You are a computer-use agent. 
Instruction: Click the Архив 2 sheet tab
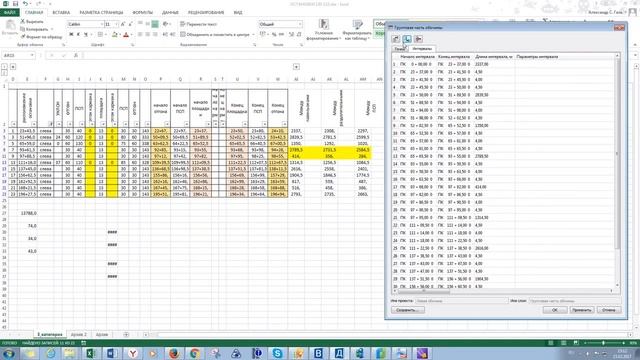pos(79,335)
